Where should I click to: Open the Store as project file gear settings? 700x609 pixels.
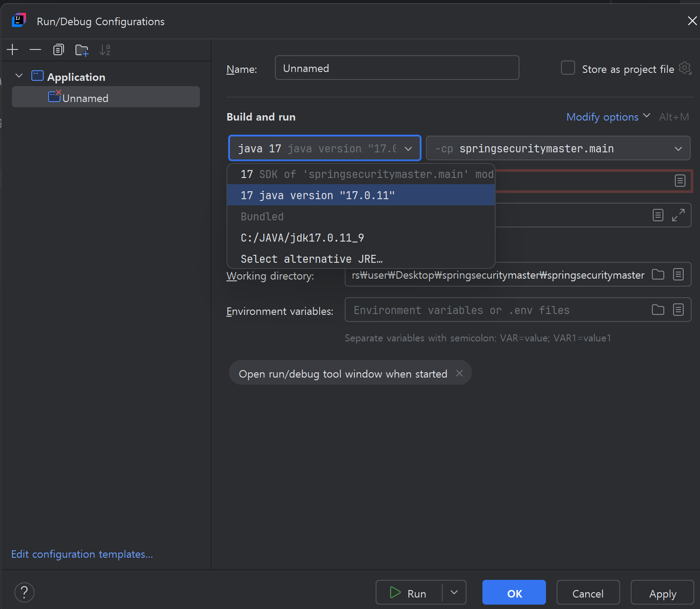[x=685, y=68]
